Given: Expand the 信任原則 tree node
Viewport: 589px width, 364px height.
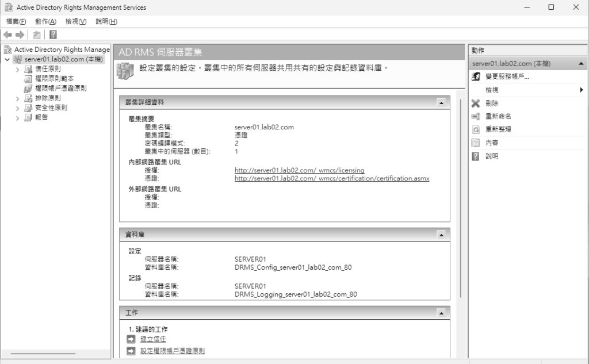Looking at the screenshot, I should pos(18,69).
